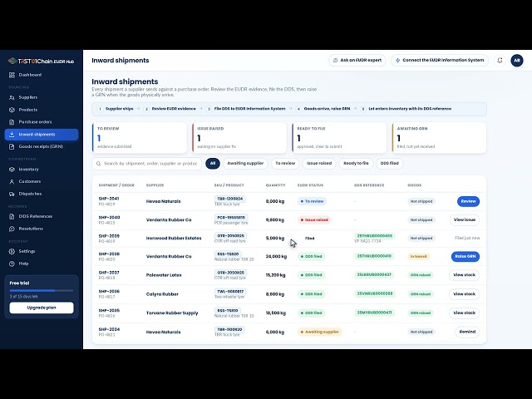Click Review for SHP-2041
The width and height of the screenshot is (532, 399).
tap(468, 201)
